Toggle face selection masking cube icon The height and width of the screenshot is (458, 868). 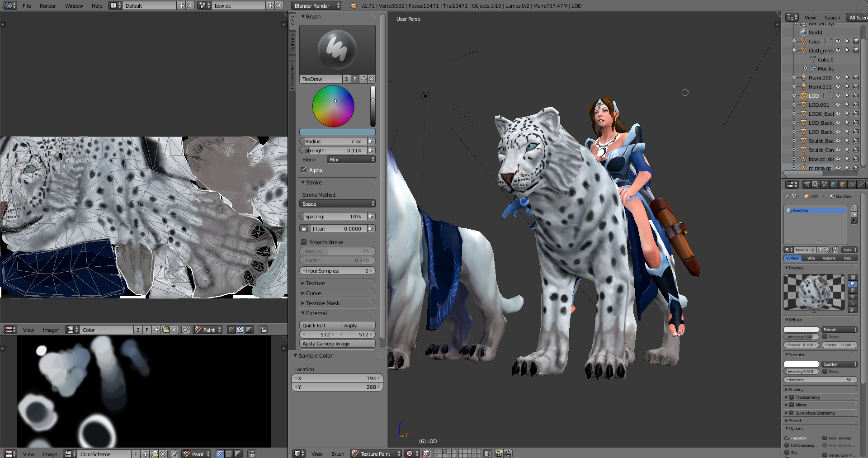(x=426, y=453)
